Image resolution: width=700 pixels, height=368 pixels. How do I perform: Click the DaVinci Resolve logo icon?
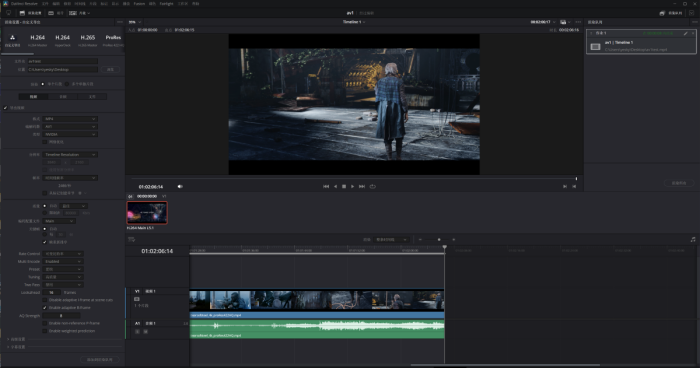[5, 4]
